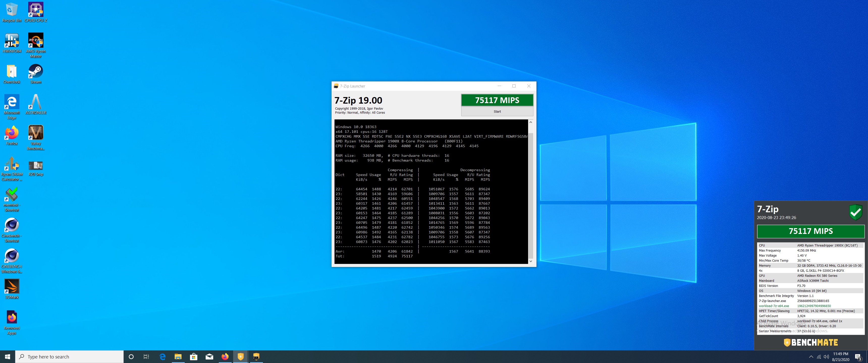
Task: Select the Firefox desktop icon
Action: (x=12, y=135)
